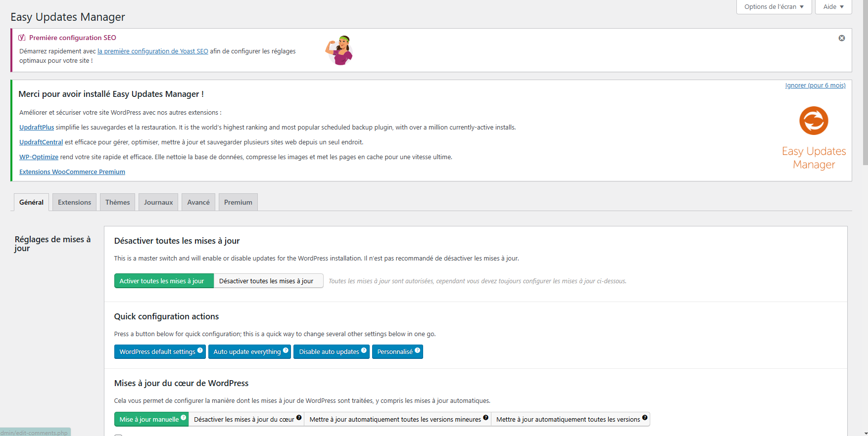Show help icon on Désactiver les mises à jour du cœur
Screen dimensions: 868x436
point(299,418)
